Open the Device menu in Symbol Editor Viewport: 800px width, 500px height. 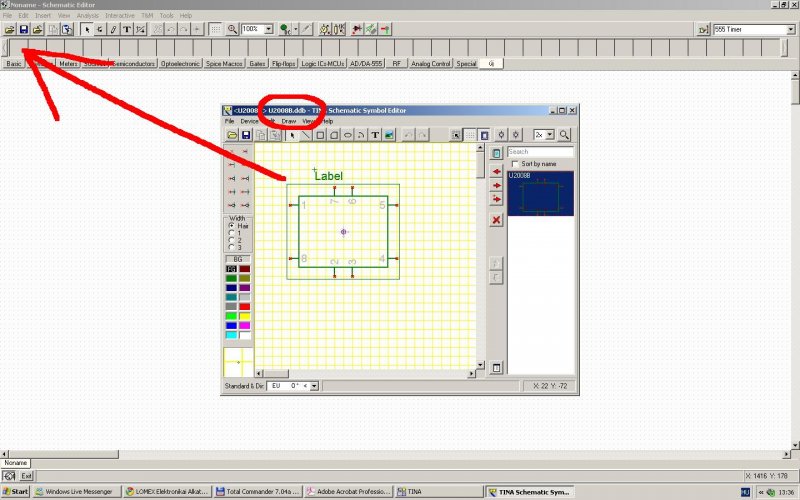point(249,121)
